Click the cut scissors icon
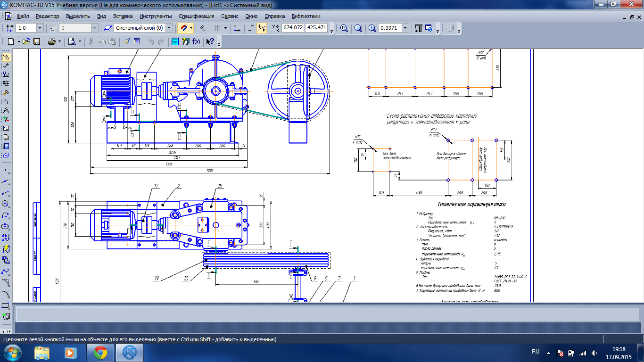 [x=91, y=41]
